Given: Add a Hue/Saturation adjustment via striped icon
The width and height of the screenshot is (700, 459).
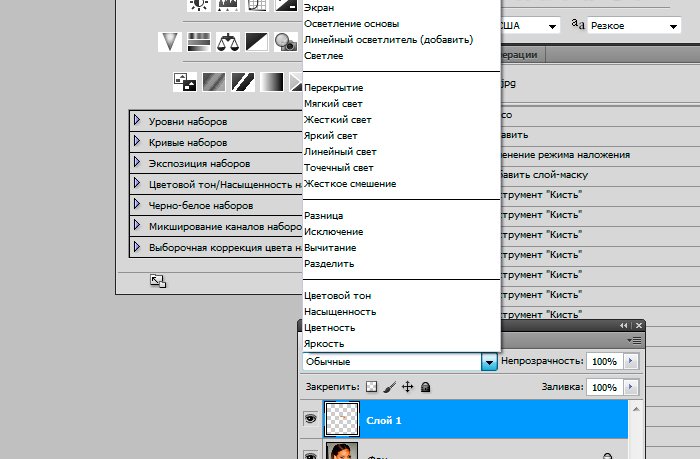Looking at the screenshot, I should (199, 41).
